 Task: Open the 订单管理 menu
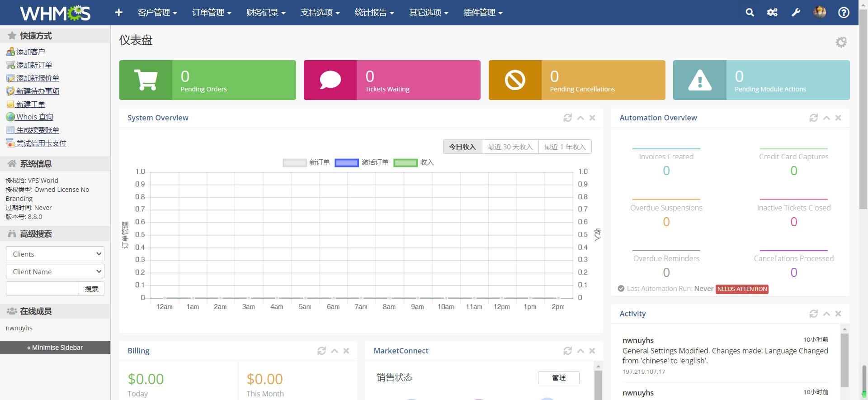(212, 13)
